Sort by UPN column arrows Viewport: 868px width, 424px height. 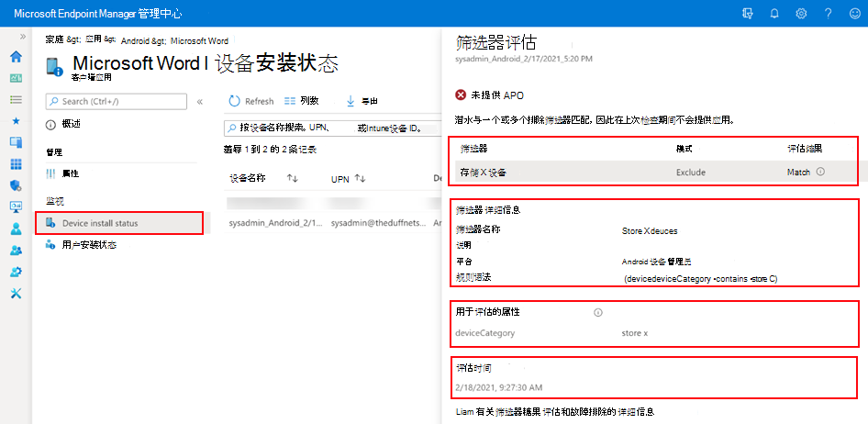click(x=361, y=178)
